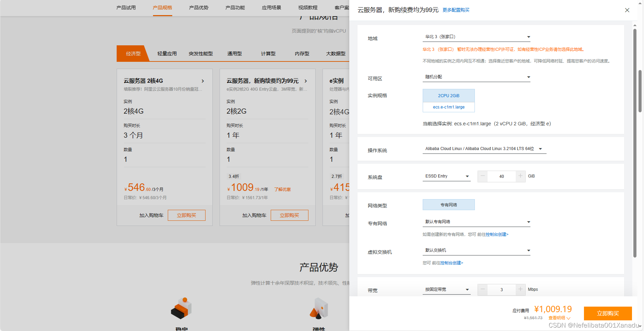Go to the 视频教程 nav tab

[x=308, y=8]
